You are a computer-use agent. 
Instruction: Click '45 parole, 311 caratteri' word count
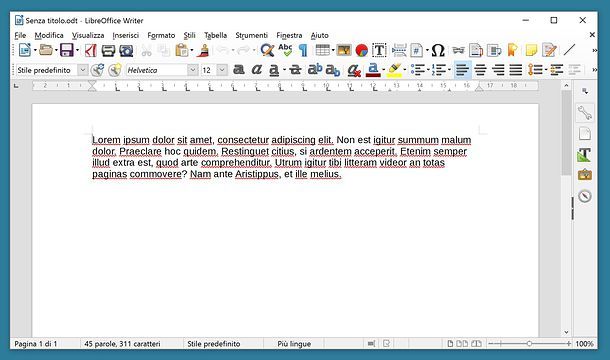click(x=122, y=344)
